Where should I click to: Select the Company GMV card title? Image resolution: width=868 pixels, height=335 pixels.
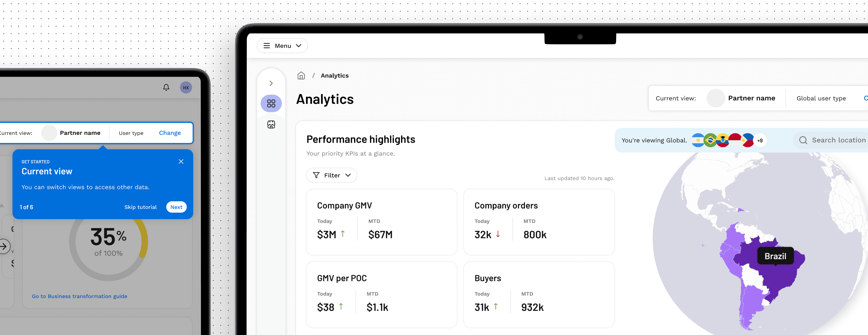tap(344, 206)
